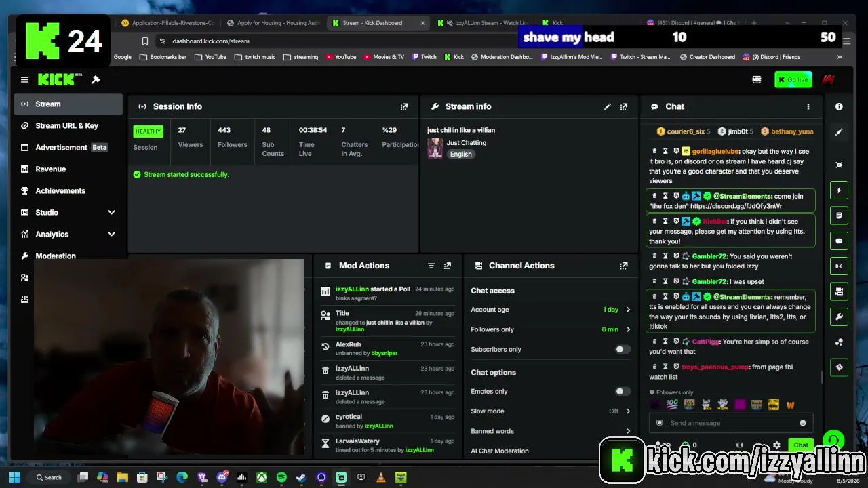Click the pin icon next to Kick logo

pos(96,80)
